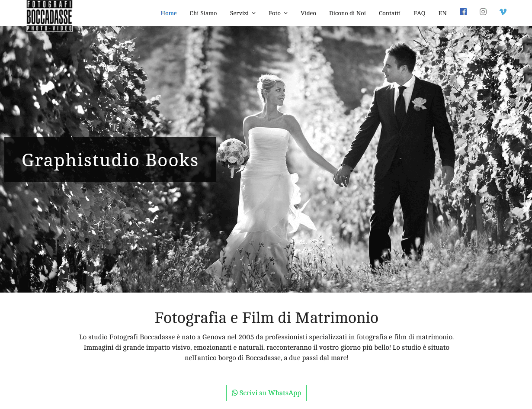532x409 pixels.
Task: Click the Fotografi Boccadasse logo
Action: point(49,16)
